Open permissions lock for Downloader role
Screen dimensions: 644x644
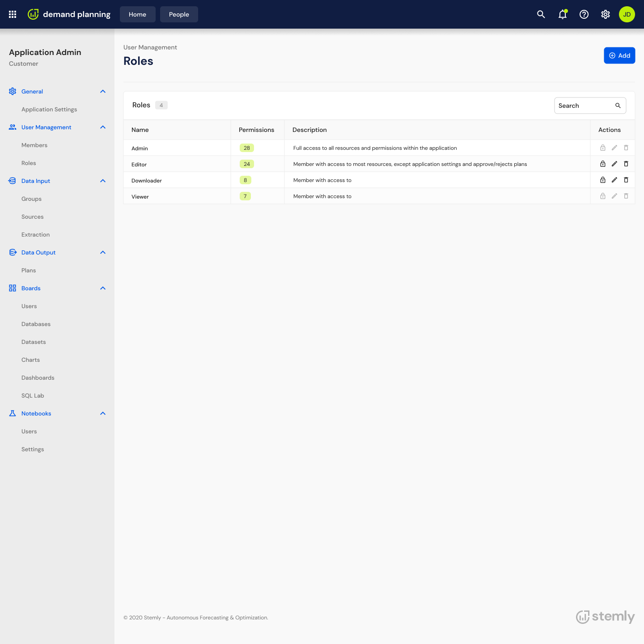(603, 180)
